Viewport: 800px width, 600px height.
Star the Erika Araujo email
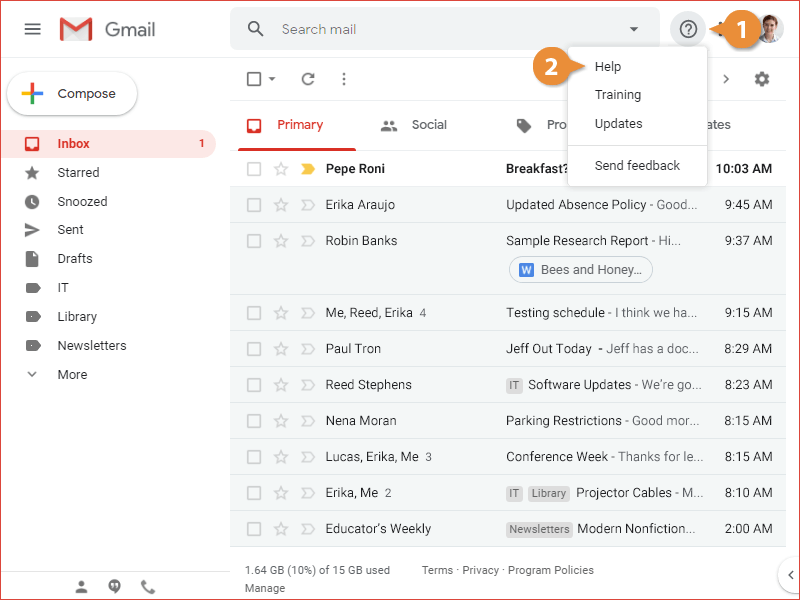tap(281, 205)
